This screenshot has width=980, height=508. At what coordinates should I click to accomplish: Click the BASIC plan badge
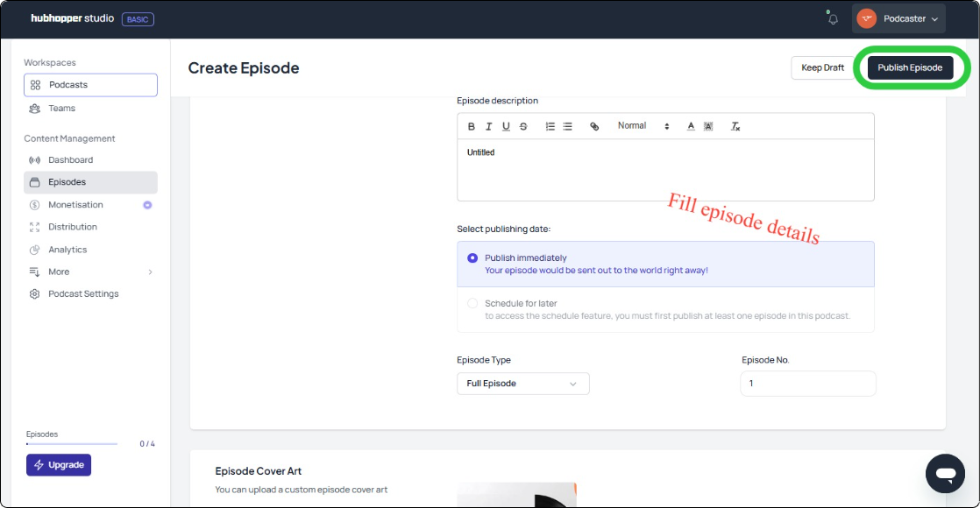(138, 19)
